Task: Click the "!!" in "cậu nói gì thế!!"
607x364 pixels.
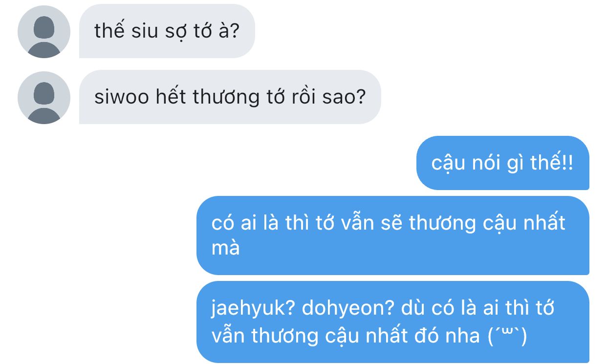Action: [x=567, y=163]
